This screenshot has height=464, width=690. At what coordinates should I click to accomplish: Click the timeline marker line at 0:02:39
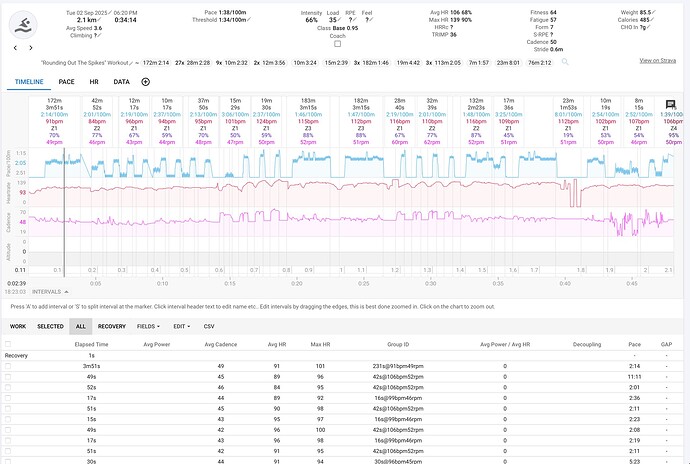[x=64, y=211]
